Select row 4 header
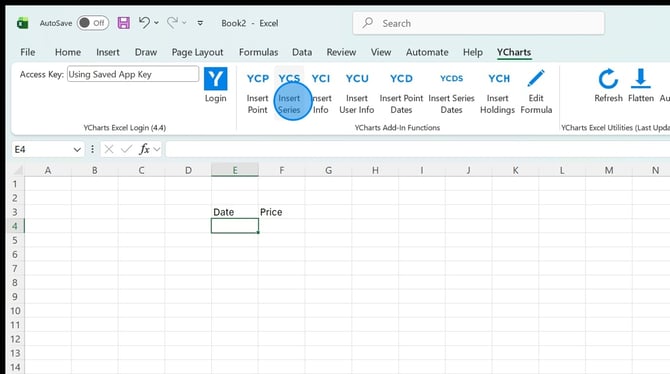Screen dimensions: 670x374 coord(15,226)
